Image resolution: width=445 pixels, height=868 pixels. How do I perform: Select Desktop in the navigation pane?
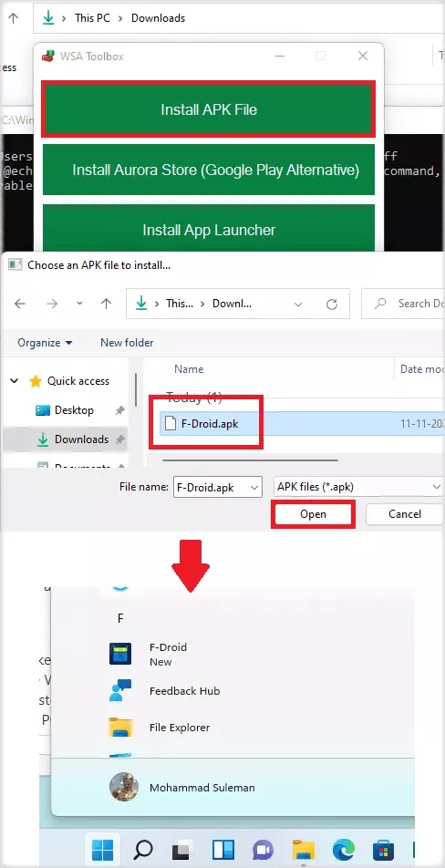tap(74, 410)
